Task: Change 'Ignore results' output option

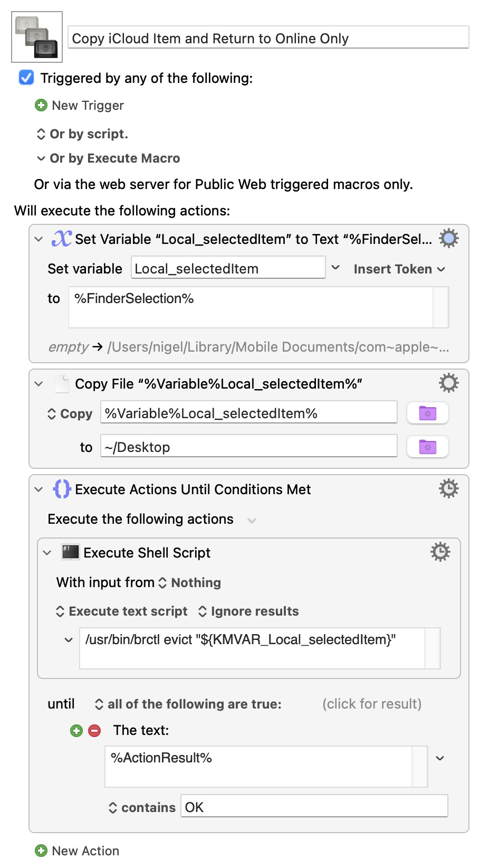Action: click(x=248, y=611)
